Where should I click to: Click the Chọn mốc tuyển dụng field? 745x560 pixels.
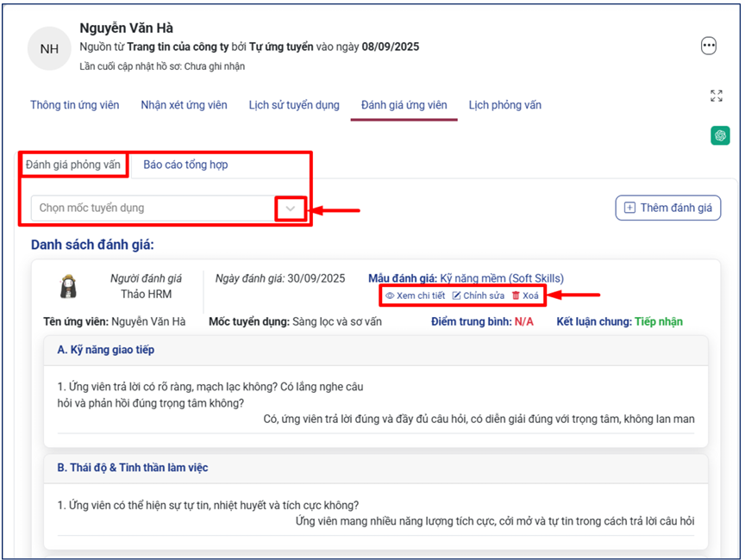(151, 208)
